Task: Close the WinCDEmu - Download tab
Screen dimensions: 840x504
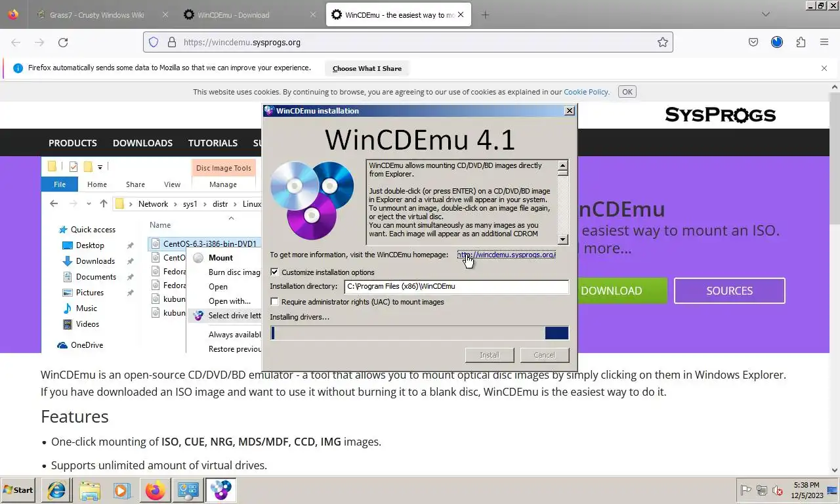Action: 312,14
